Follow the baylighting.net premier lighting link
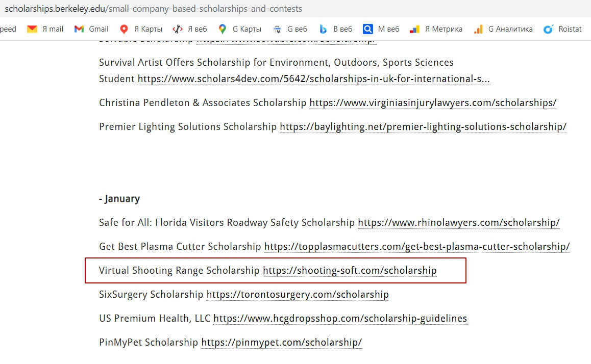The height and width of the screenshot is (364, 591). (x=423, y=127)
